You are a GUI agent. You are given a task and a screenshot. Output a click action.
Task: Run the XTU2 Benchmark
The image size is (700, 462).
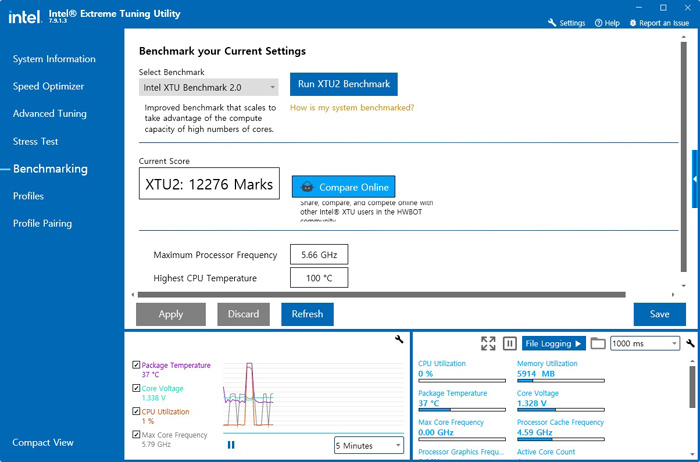(x=344, y=84)
